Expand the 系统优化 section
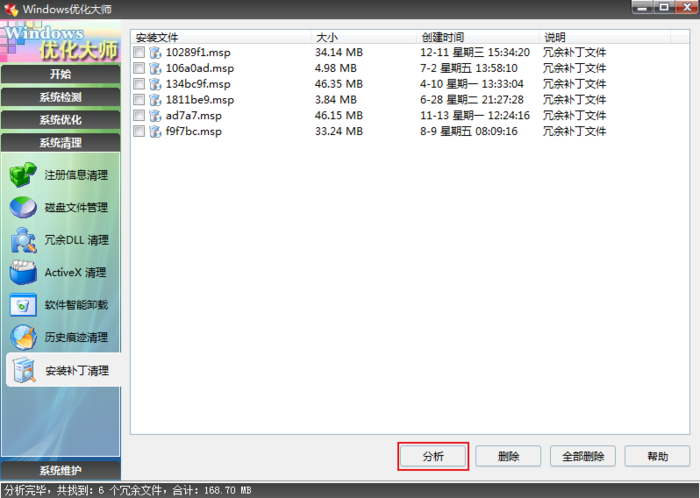700x498 pixels. pyautogui.click(x=61, y=120)
